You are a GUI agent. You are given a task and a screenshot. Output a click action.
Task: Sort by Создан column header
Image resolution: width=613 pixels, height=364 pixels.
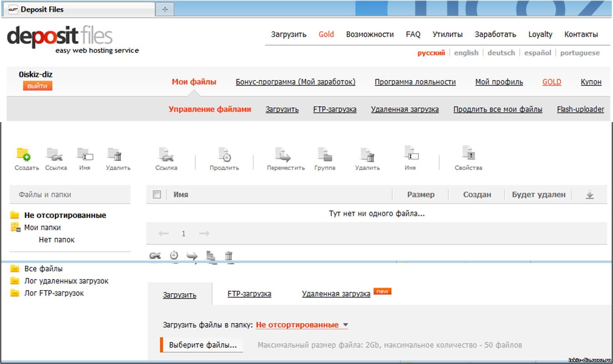(x=477, y=195)
